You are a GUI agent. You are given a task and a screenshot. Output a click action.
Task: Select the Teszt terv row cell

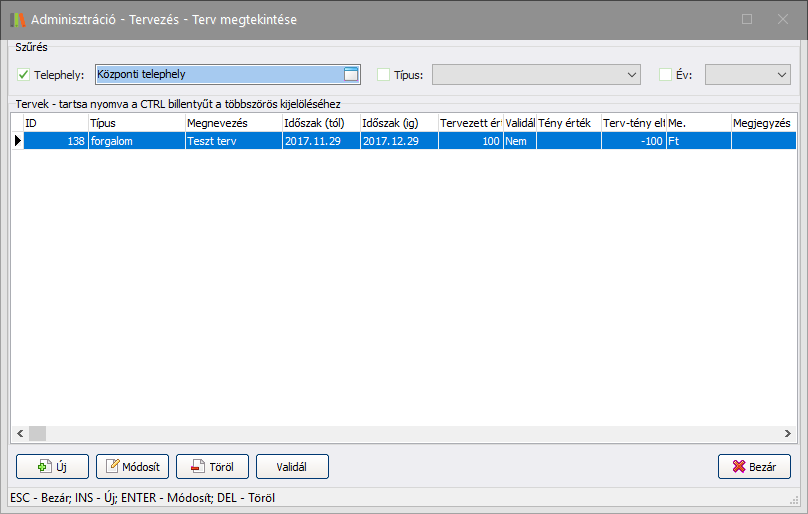click(232, 142)
